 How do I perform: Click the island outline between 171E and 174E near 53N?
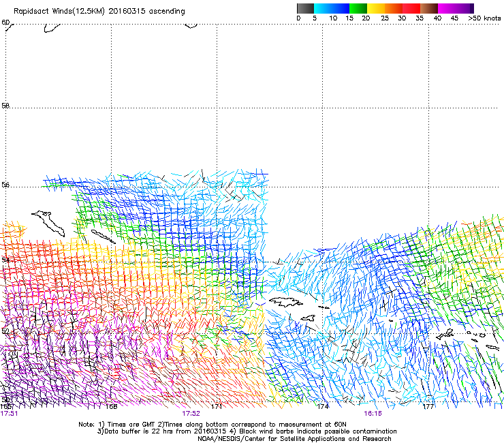285,302
